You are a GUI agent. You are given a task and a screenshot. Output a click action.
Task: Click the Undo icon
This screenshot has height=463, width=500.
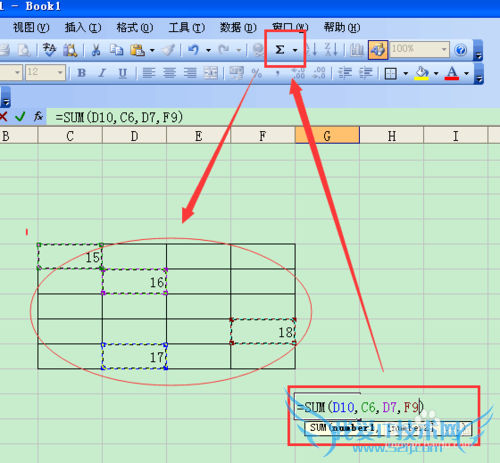193,50
